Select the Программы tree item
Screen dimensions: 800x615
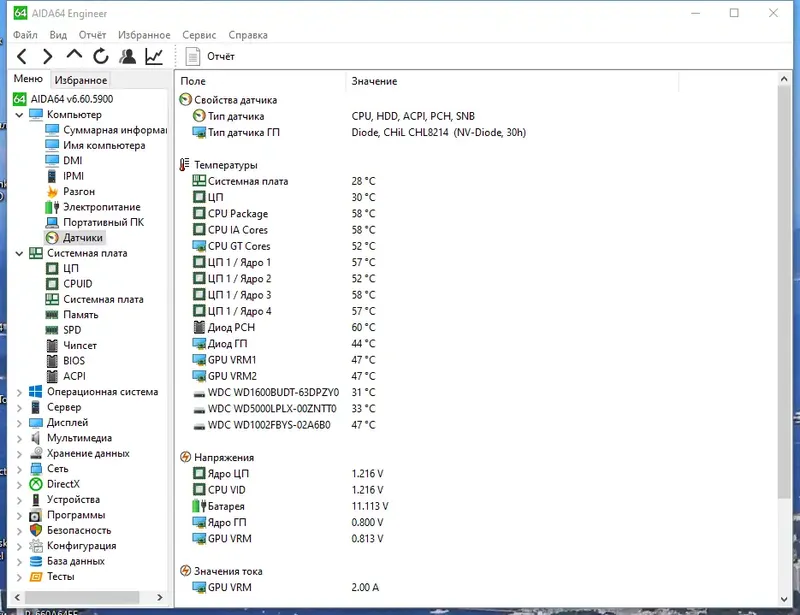tap(67, 515)
